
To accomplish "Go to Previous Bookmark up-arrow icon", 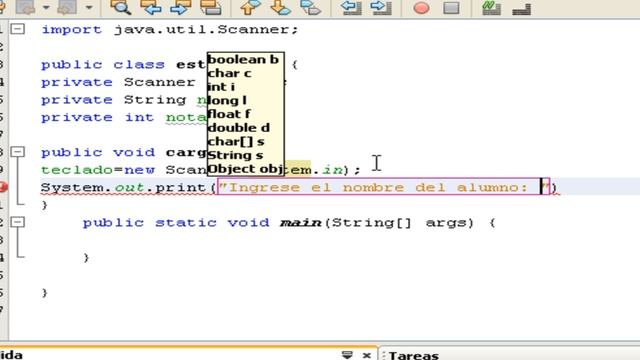I will [x=250, y=7].
